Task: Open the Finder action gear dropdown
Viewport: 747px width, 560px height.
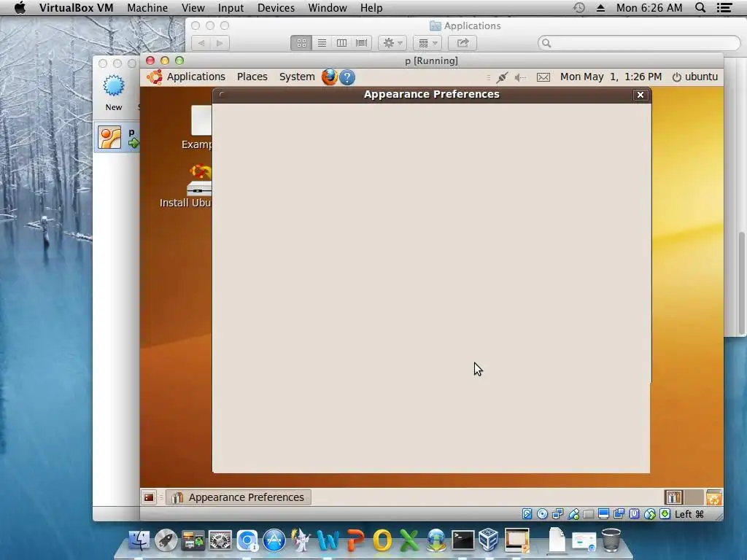Action: point(392,43)
